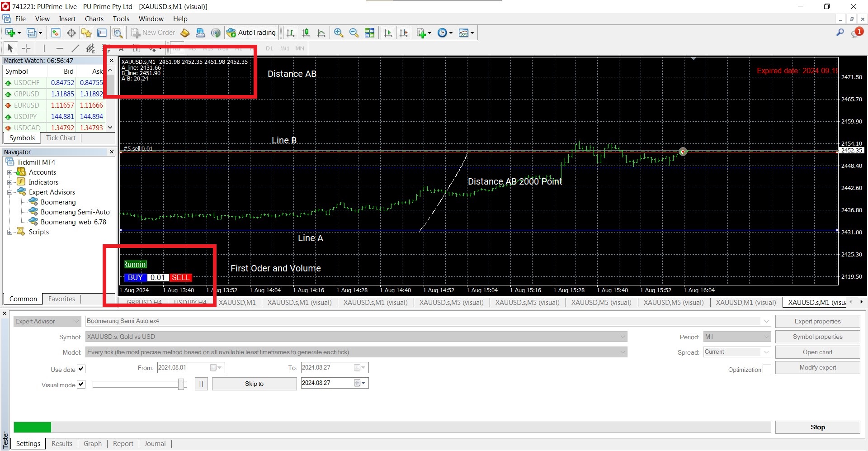This screenshot has width=868, height=451.
Task: Expand the Accounts tree node
Action: (x=9, y=172)
